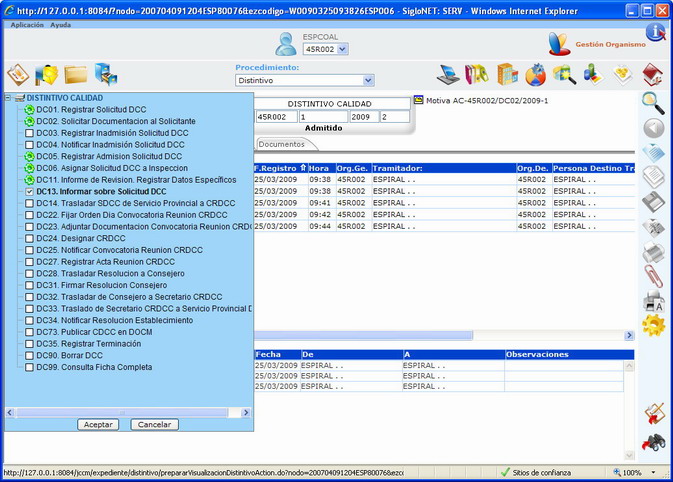Viewport: 673px width, 482px height.
Task: Tick the DC35 Registrar Terminación checkbox
Action: [29, 344]
